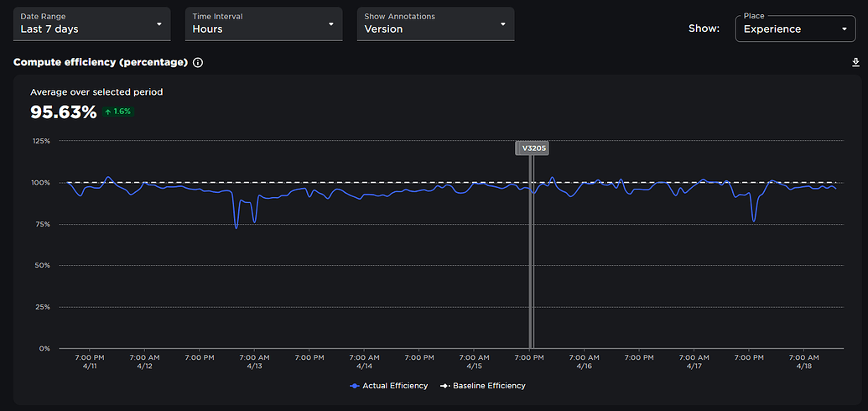Click the 25% y-axis label
This screenshot has width=868, height=411.
43,307
